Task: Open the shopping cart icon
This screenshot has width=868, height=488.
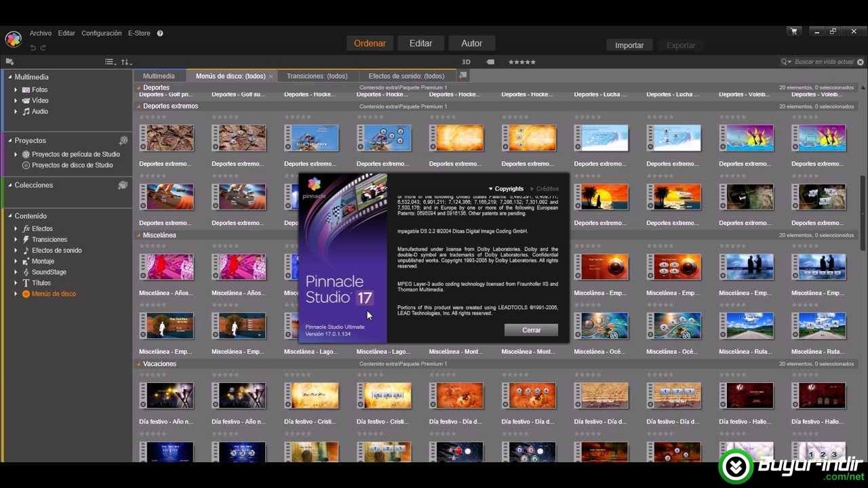Action: pos(794,31)
